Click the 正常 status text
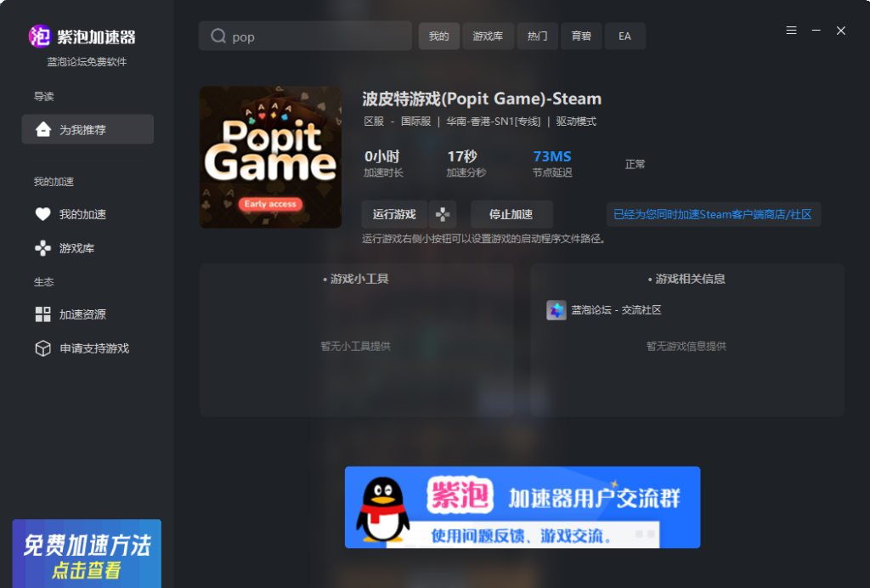This screenshot has width=870, height=588. pyautogui.click(x=635, y=164)
